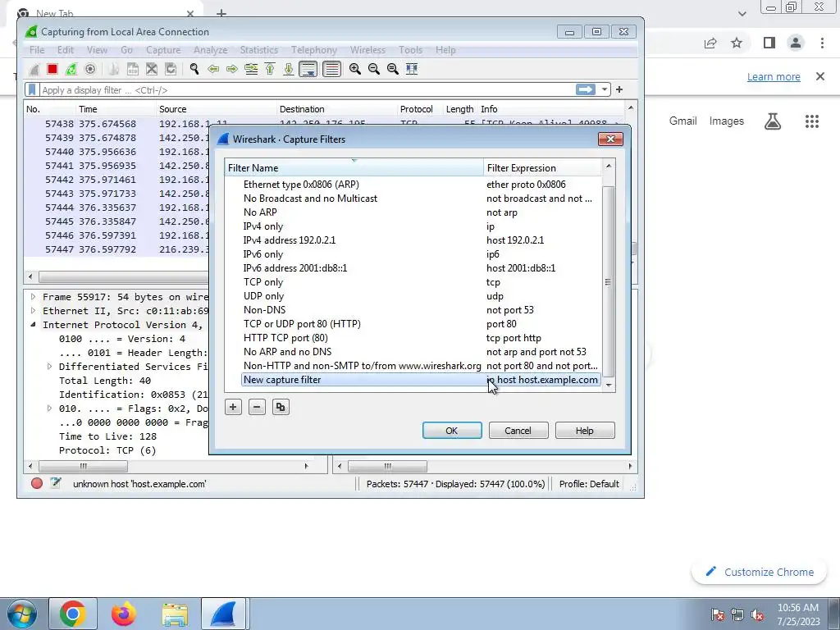Open Firefox from the taskbar
The width and height of the screenshot is (840, 630).
124,614
